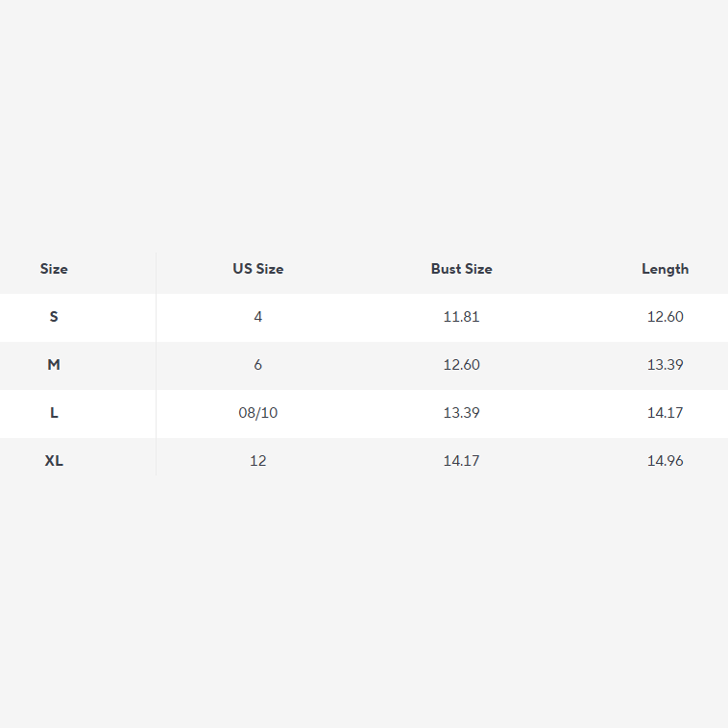This screenshot has width=728, height=728.
Task: Click length 14.17 in L row
Action: (665, 413)
